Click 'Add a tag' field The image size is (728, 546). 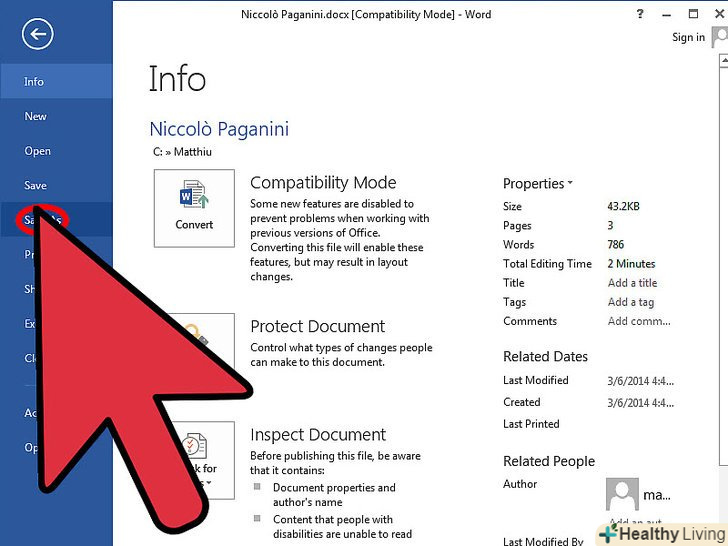631,302
